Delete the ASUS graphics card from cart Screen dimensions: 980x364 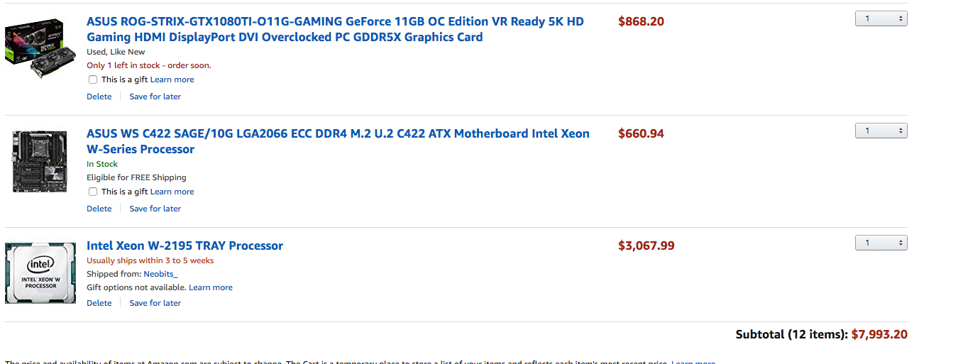(99, 96)
